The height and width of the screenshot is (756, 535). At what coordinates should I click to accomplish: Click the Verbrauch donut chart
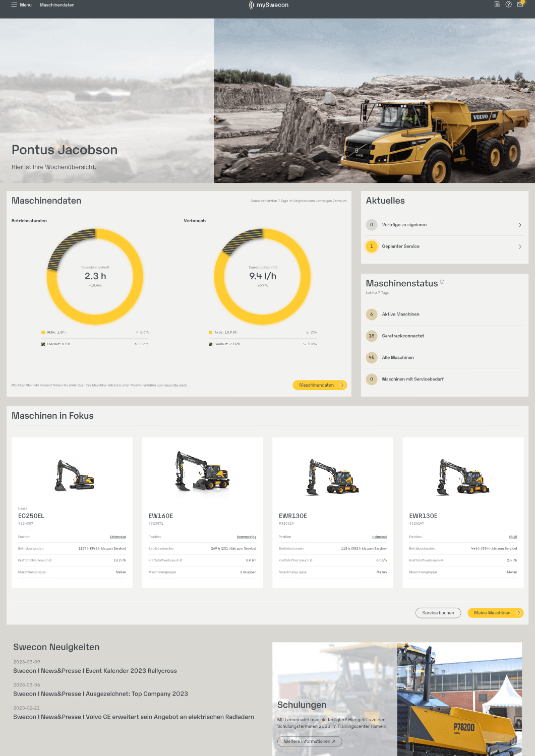point(263,276)
